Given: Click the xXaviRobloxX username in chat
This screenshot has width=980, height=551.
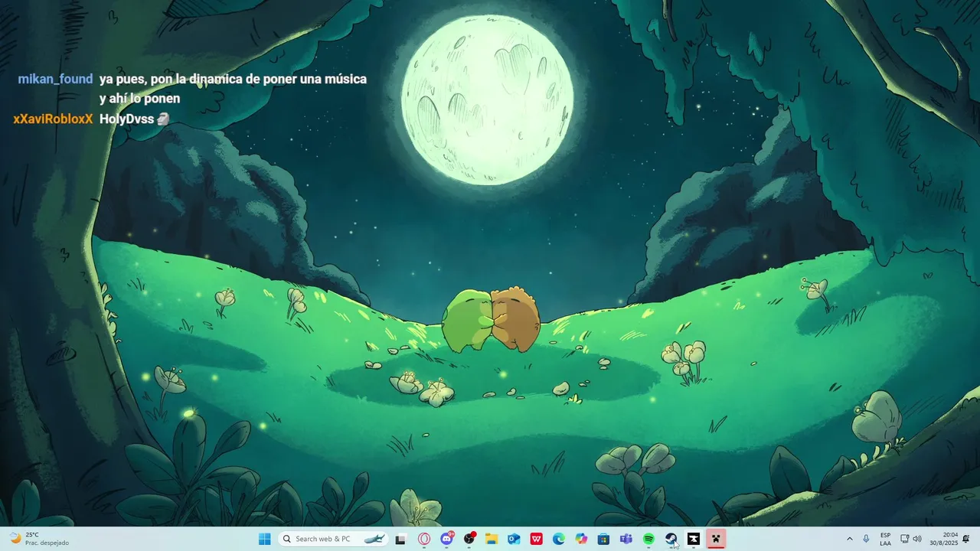Looking at the screenshot, I should point(53,119).
